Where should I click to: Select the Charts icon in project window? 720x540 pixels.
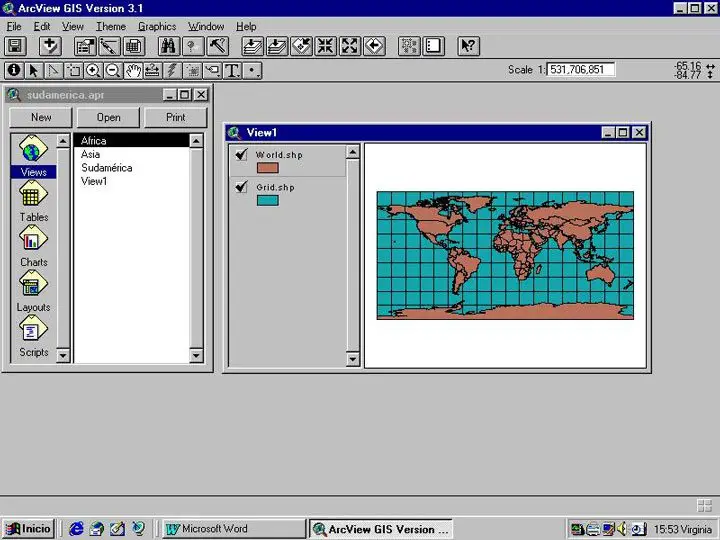coord(33,242)
